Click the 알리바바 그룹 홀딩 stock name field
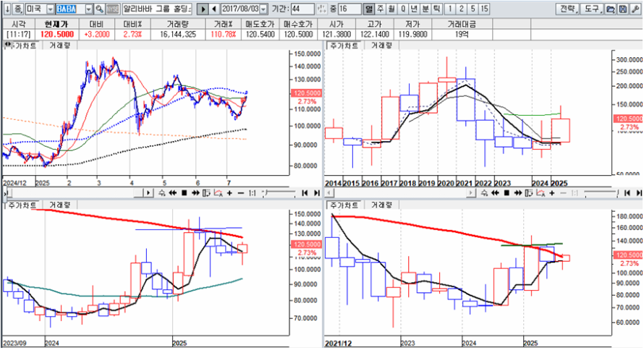Viewport: 644px width, 350px height. tap(157, 9)
